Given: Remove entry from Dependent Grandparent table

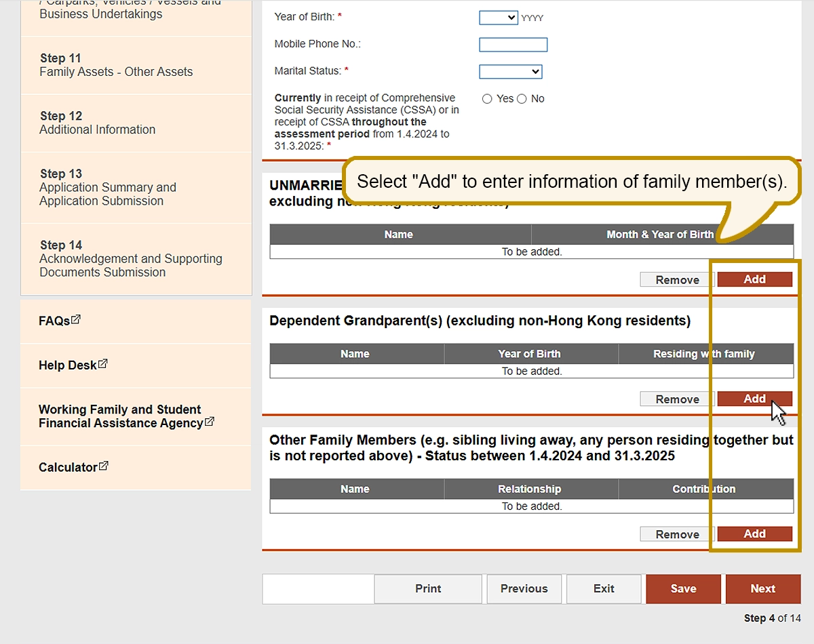Looking at the screenshot, I should [676, 399].
